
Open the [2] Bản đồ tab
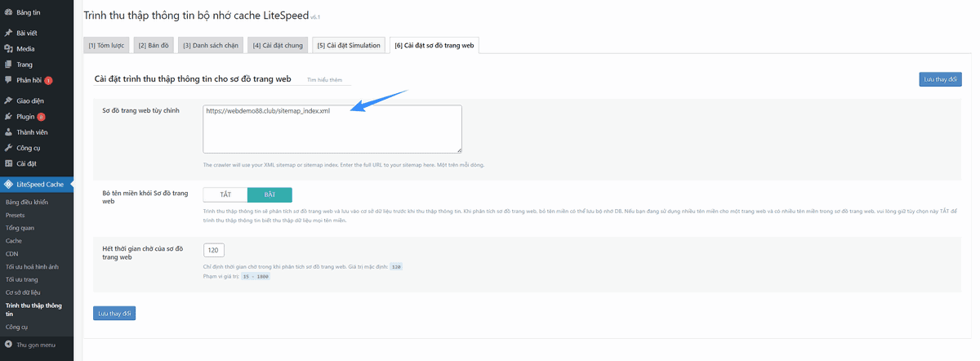coord(154,46)
